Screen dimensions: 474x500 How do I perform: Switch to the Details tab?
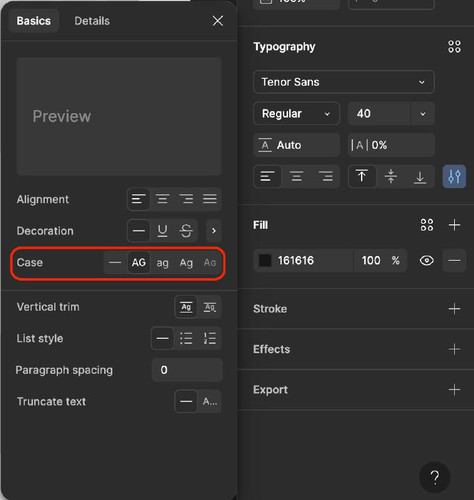coord(92,21)
